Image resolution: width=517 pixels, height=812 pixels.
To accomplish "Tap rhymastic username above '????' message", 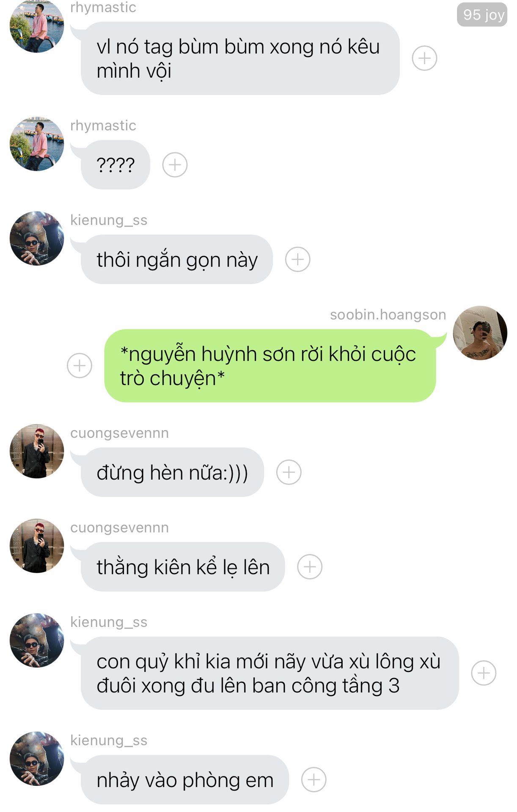I will click(103, 126).
